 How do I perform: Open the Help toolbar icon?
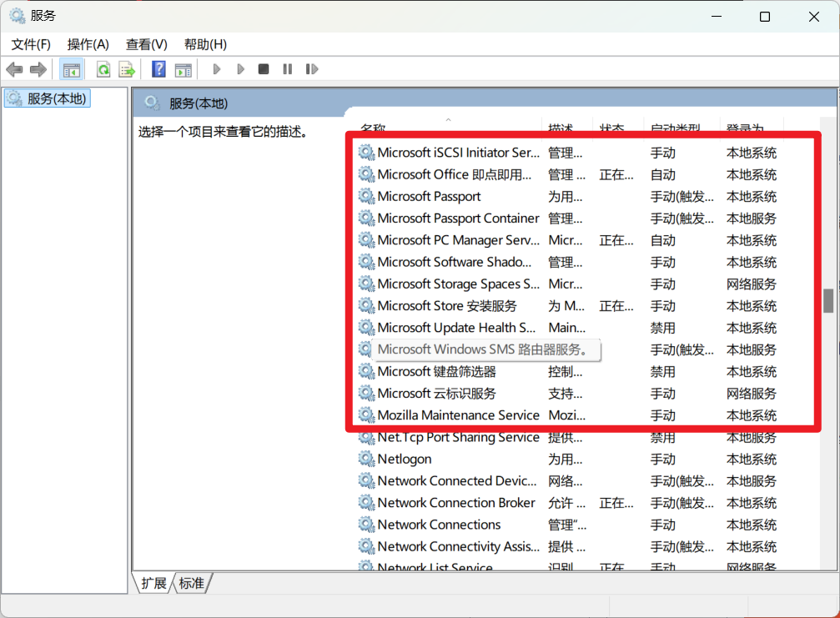[x=158, y=69]
